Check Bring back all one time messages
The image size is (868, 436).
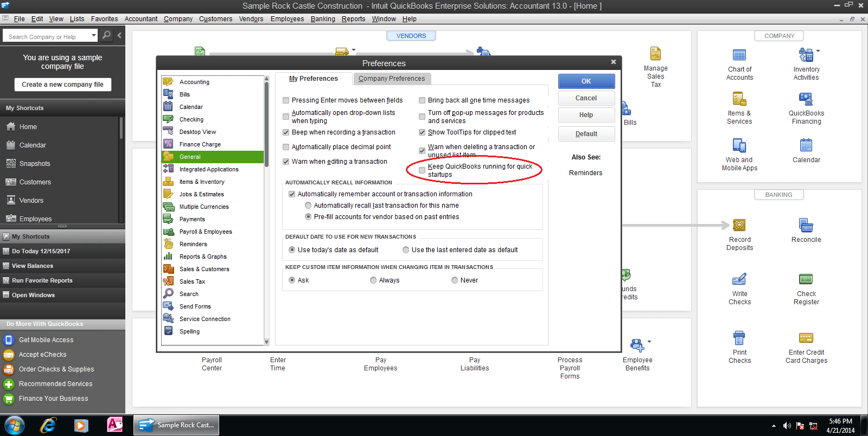tap(422, 100)
